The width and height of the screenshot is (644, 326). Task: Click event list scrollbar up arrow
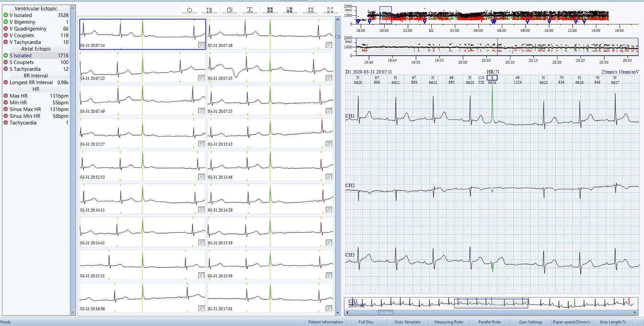click(73, 8)
